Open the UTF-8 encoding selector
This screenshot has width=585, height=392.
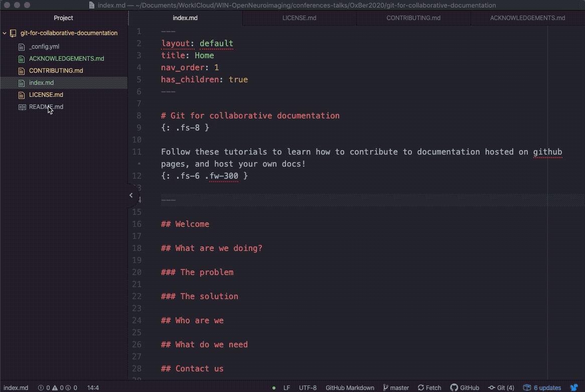(x=308, y=387)
